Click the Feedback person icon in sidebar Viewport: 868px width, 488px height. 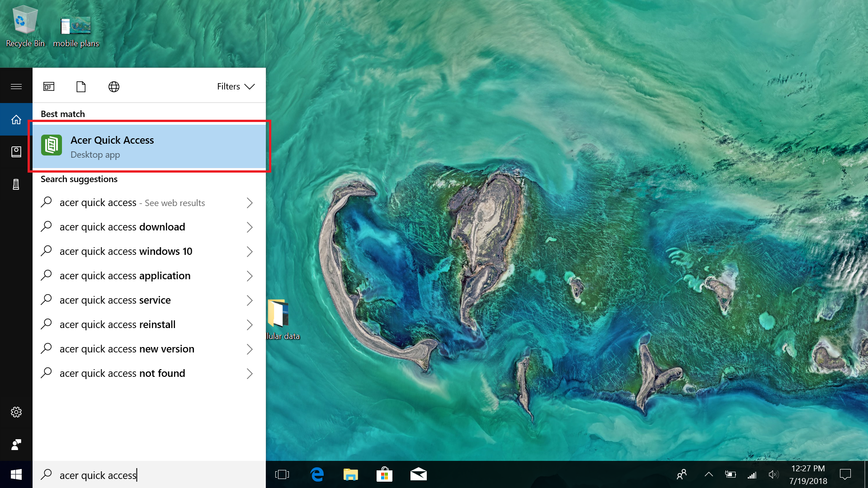coord(16,445)
